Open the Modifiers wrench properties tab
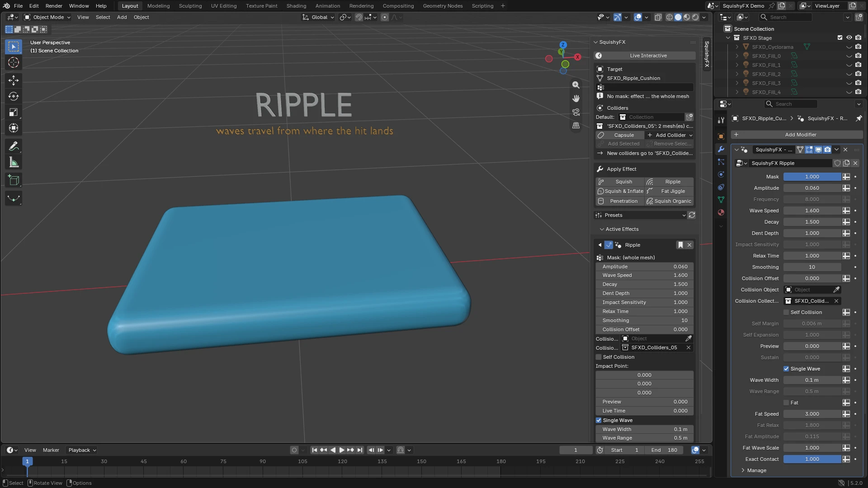Screen dimensions: 868x488 tap(721, 149)
